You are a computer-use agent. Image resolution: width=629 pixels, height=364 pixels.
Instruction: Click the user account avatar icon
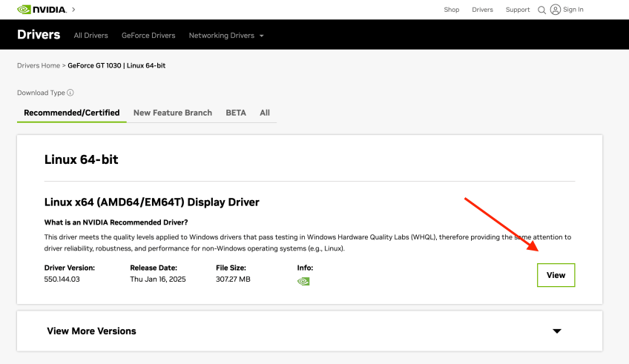coord(555,10)
